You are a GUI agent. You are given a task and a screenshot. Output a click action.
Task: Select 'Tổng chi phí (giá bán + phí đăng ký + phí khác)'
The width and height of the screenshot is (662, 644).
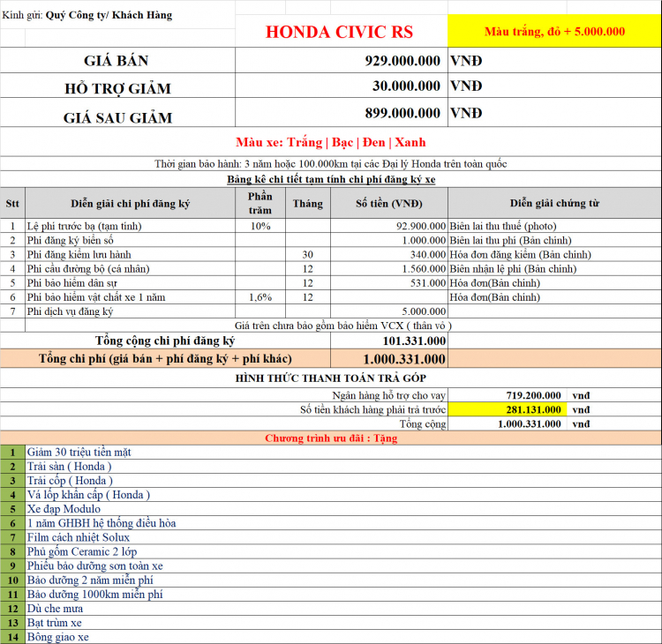[x=165, y=358]
